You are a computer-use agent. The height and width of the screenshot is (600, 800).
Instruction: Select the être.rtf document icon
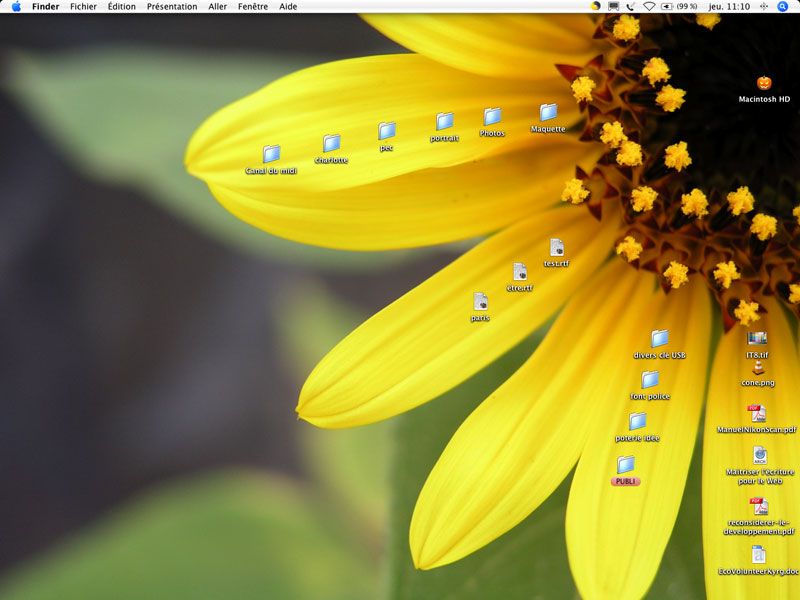tap(520, 271)
